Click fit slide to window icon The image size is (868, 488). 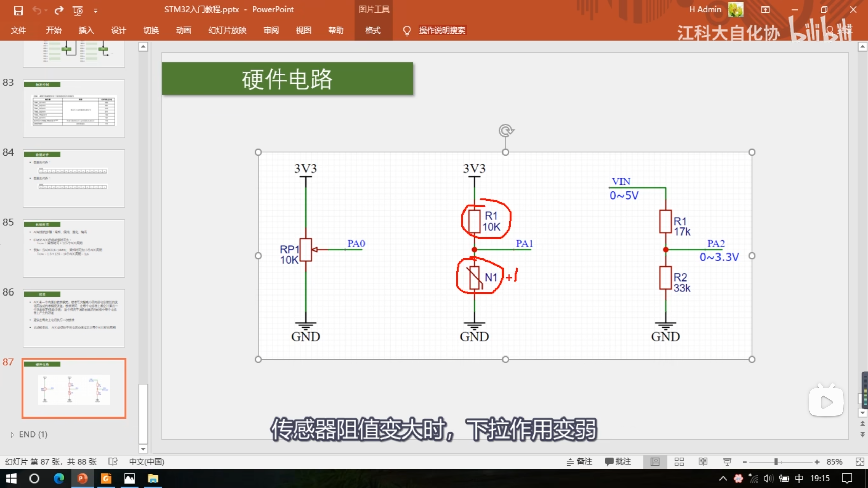coord(860,462)
